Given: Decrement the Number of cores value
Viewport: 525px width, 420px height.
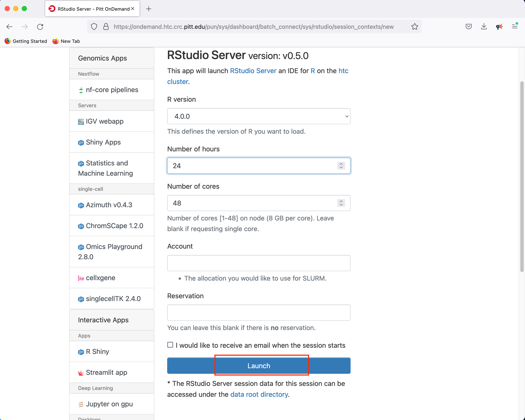Looking at the screenshot, I should (341, 205).
